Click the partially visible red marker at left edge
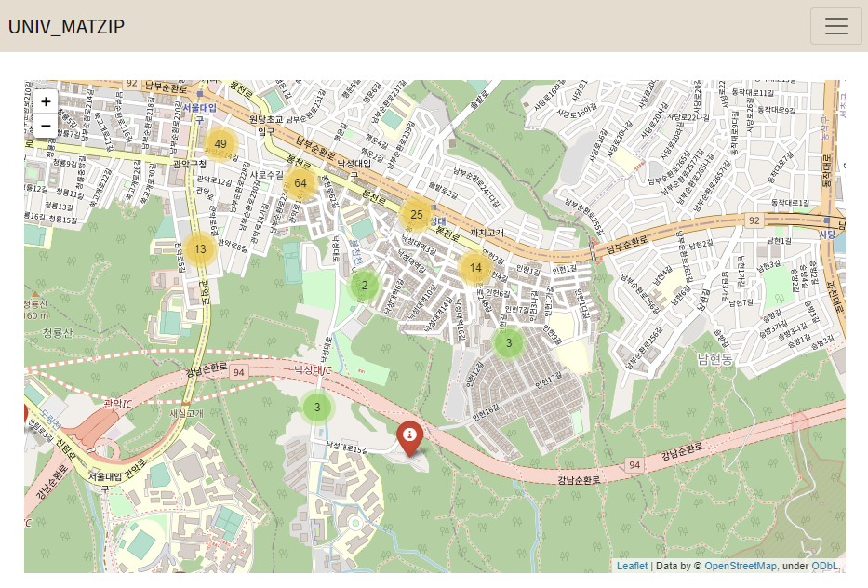 [x=25, y=415]
